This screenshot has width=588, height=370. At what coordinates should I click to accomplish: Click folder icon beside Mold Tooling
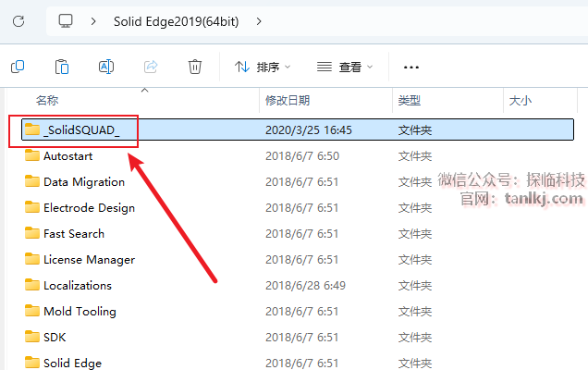[32, 311]
